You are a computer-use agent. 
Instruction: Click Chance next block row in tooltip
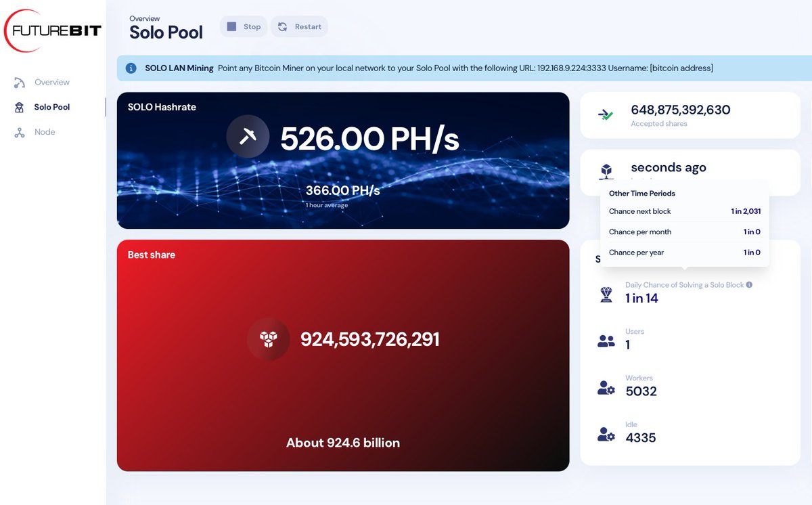[685, 211]
